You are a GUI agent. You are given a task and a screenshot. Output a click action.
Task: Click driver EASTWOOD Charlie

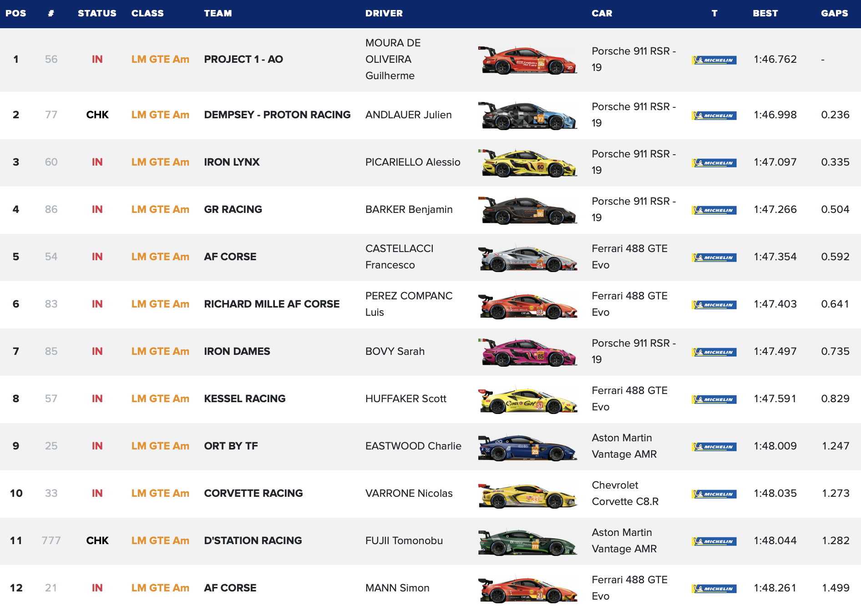click(413, 446)
